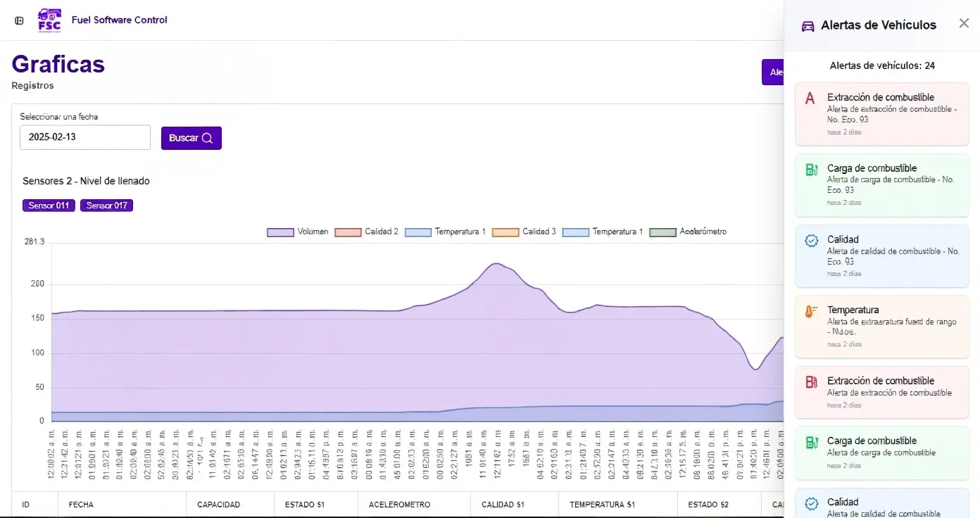Click the FSC truck logo

(x=49, y=20)
